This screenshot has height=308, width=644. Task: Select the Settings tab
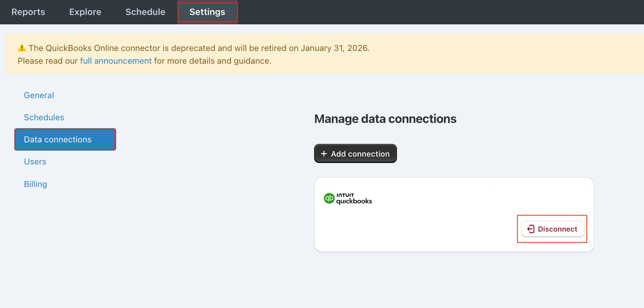coord(207,12)
